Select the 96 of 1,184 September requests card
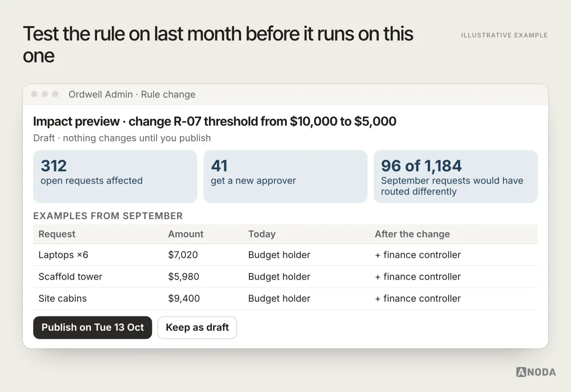 (x=456, y=176)
